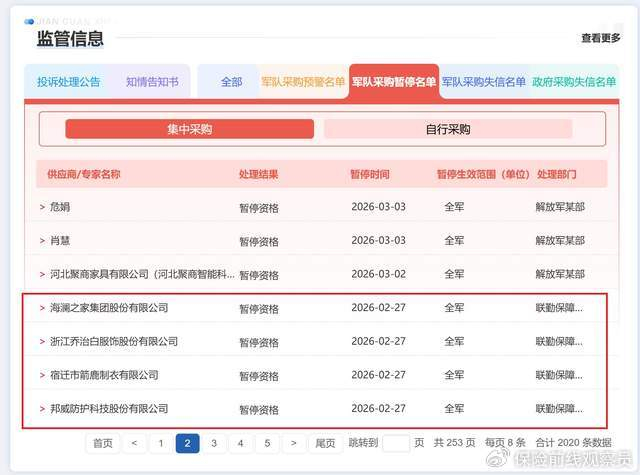This screenshot has width=640, height=475.
Task: Choose the 集中采购 option
Action: pyautogui.click(x=189, y=129)
